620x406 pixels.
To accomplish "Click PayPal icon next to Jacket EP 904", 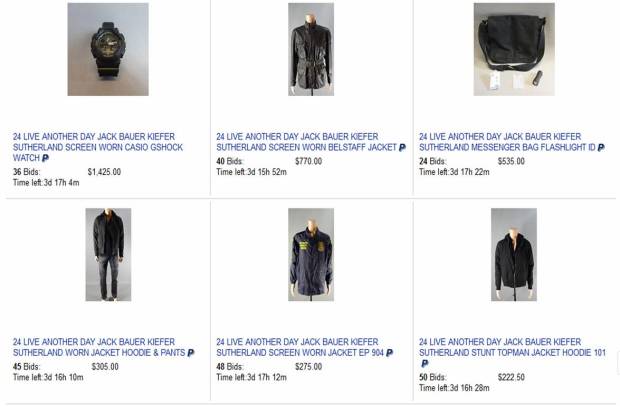I will click(x=389, y=353).
